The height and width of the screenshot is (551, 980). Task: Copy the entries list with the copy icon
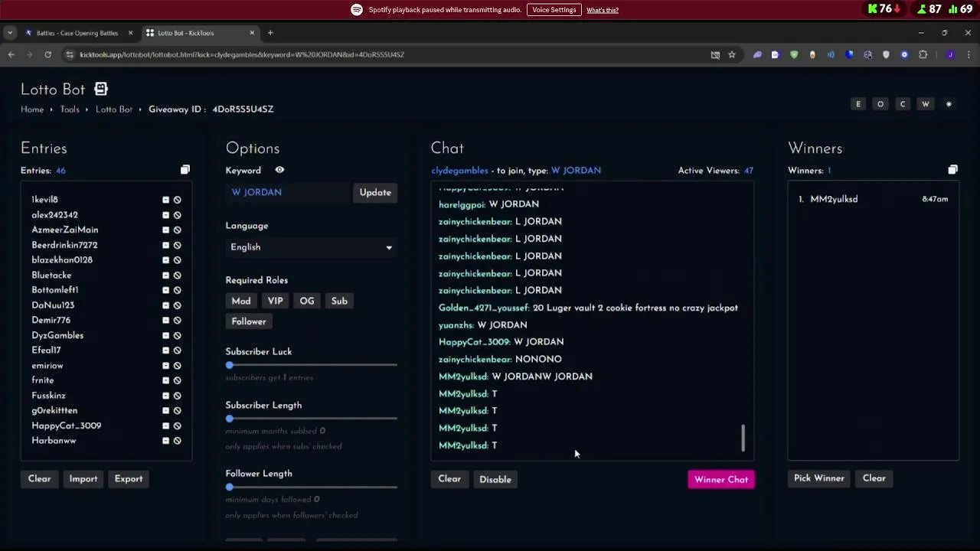[185, 170]
